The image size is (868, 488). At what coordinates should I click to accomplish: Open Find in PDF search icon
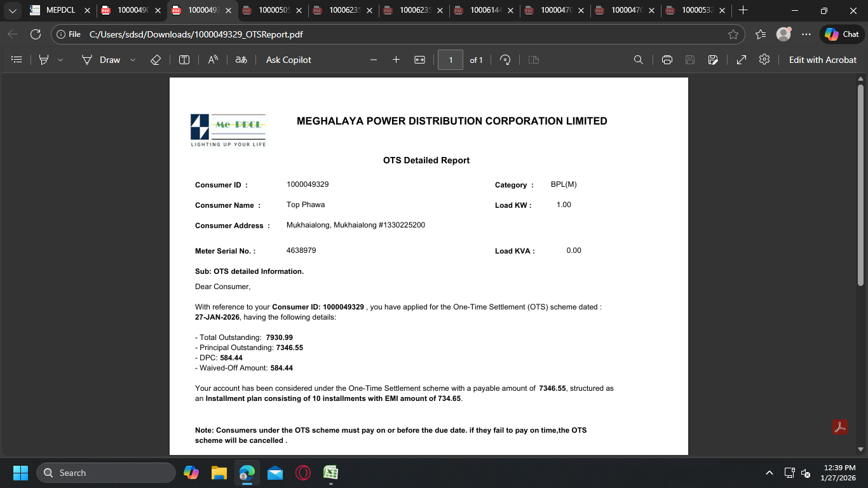(639, 60)
